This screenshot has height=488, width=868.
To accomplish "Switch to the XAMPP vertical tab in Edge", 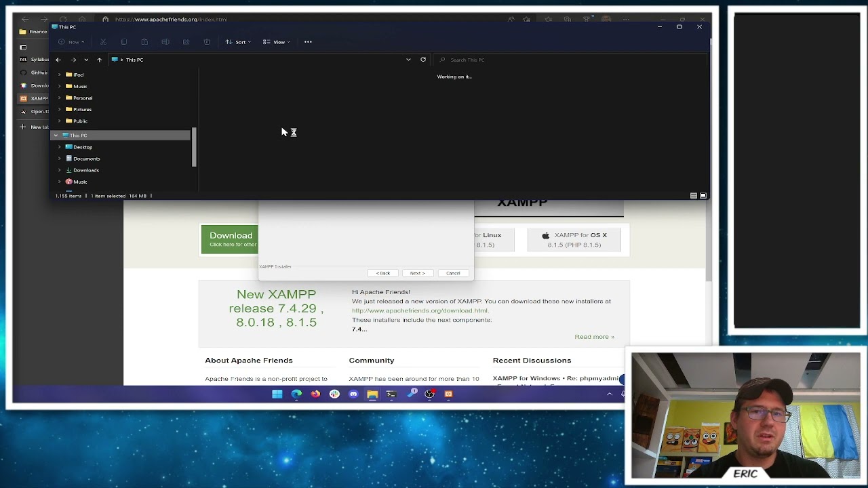I will coord(34,98).
